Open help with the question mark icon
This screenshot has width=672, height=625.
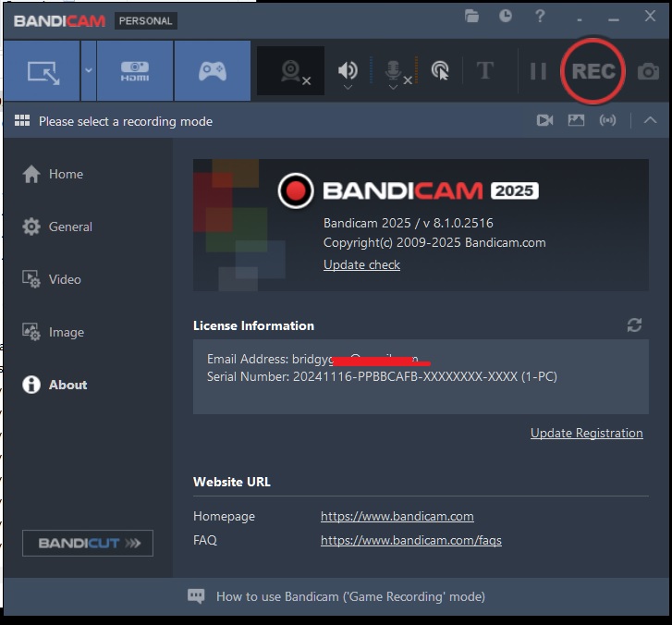540,17
